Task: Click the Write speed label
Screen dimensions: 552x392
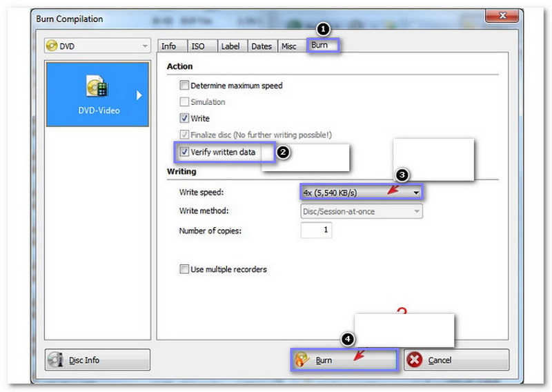Action: [201, 193]
